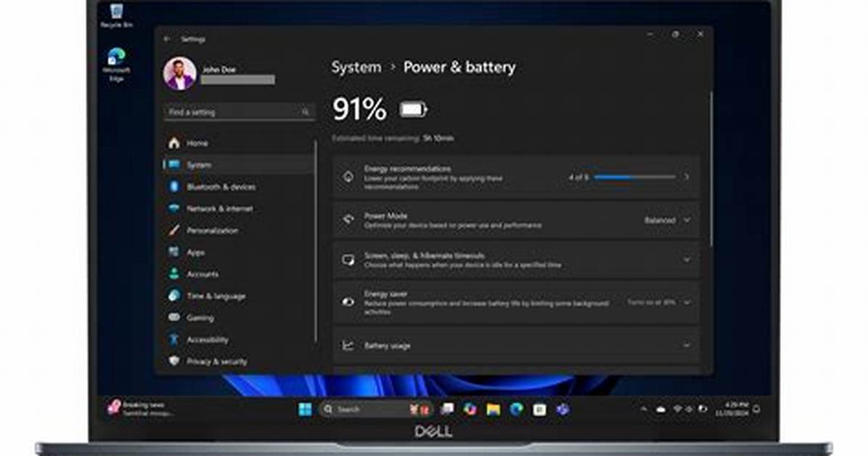The image size is (868, 456).
Task: Click the Estimated time remaining text
Action: (x=393, y=139)
